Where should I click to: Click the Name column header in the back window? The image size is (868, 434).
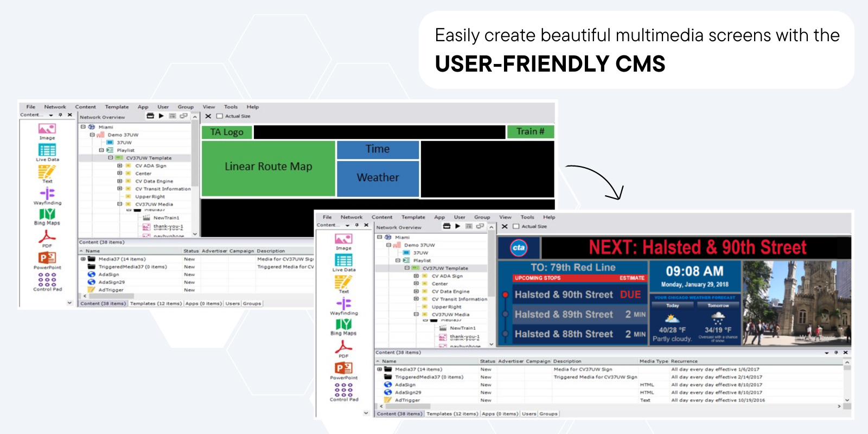(x=93, y=251)
